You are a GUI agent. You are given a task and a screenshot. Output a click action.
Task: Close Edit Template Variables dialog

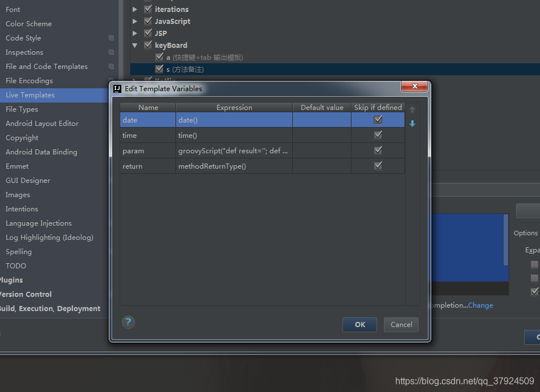point(414,86)
